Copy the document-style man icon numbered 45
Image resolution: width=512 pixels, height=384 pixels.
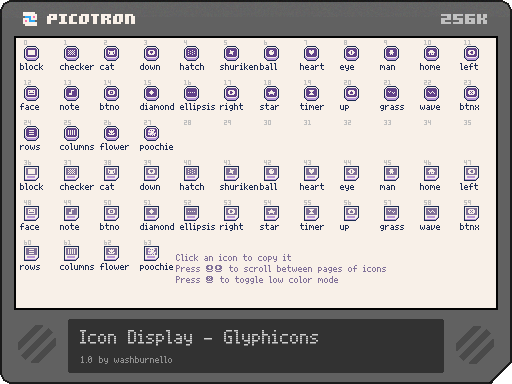tap(391, 173)
